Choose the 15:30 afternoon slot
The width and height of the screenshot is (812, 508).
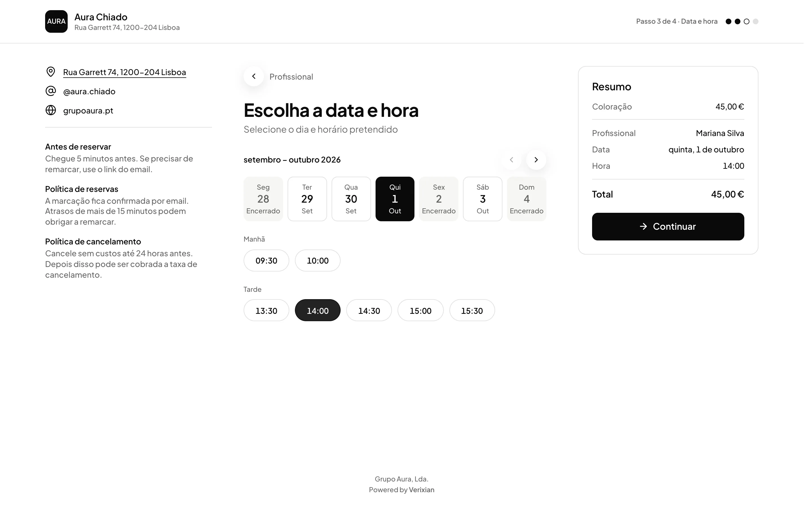(472, 310)
